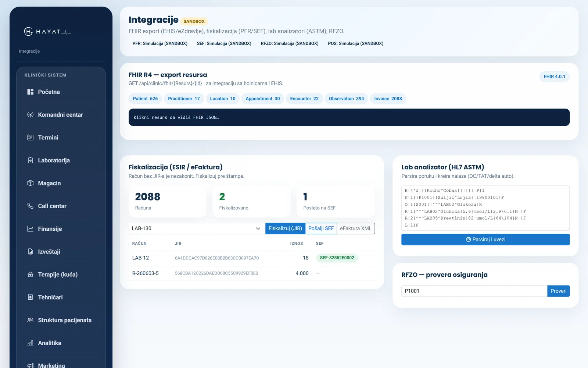
Task: Click into the ASTM message text area
Action: pos(485,208)
